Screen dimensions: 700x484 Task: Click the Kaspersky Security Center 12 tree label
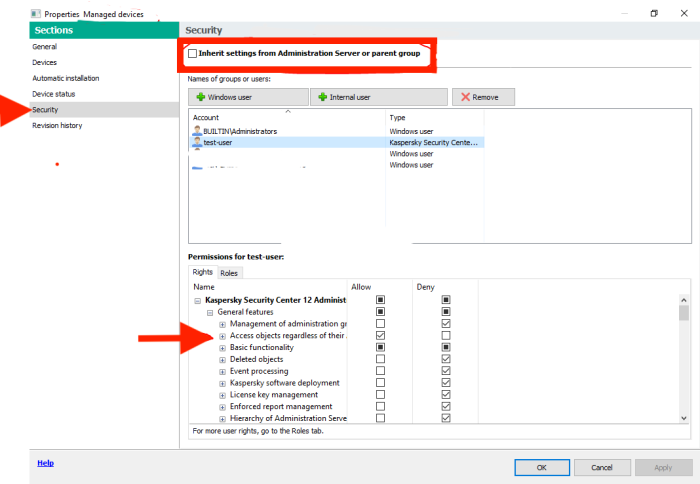(x=275, y=300)
